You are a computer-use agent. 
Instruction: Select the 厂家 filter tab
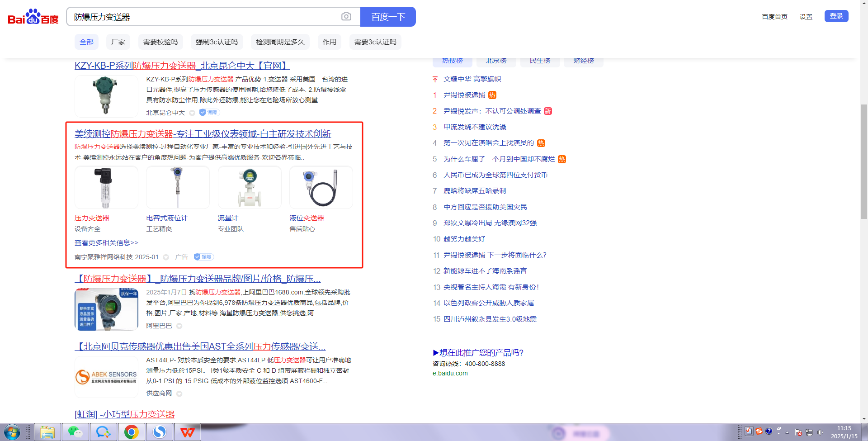[118, 42]
